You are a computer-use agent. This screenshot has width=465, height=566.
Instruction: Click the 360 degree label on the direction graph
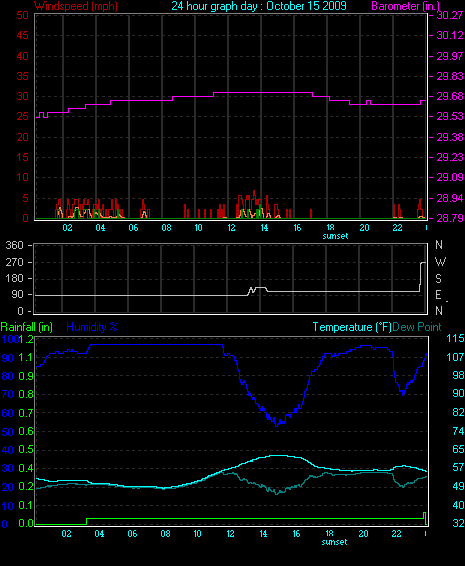click(x=14, y=245)
